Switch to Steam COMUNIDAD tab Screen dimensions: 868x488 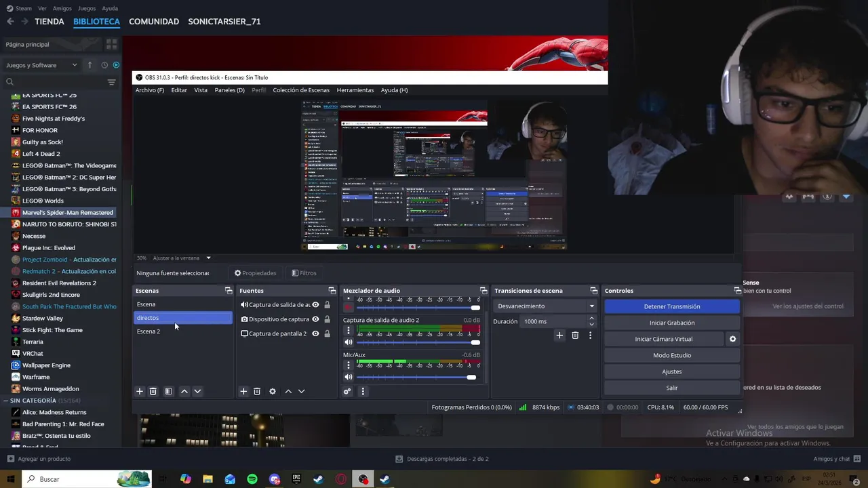pos(154,21)
